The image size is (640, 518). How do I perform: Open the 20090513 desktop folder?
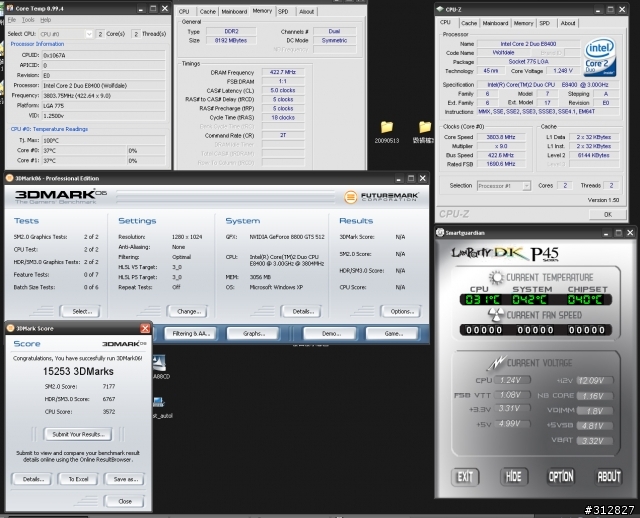click(x=387, y=131)
